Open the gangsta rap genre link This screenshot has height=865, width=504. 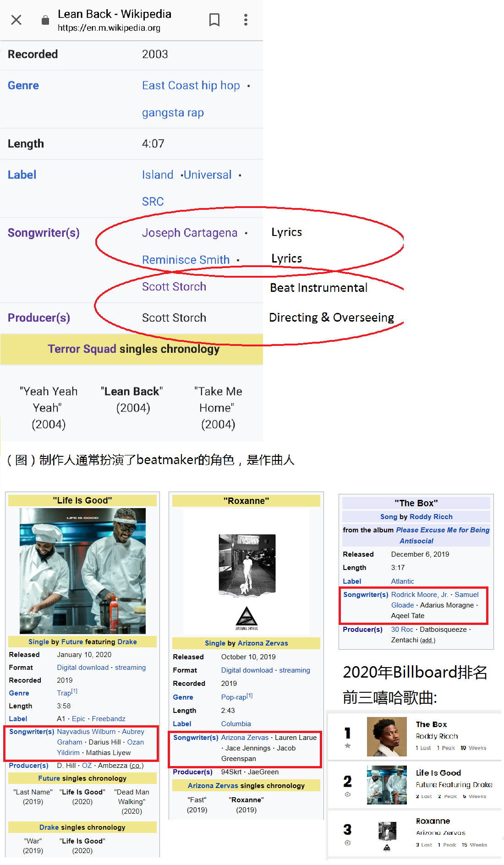click(x=173, y=113)
